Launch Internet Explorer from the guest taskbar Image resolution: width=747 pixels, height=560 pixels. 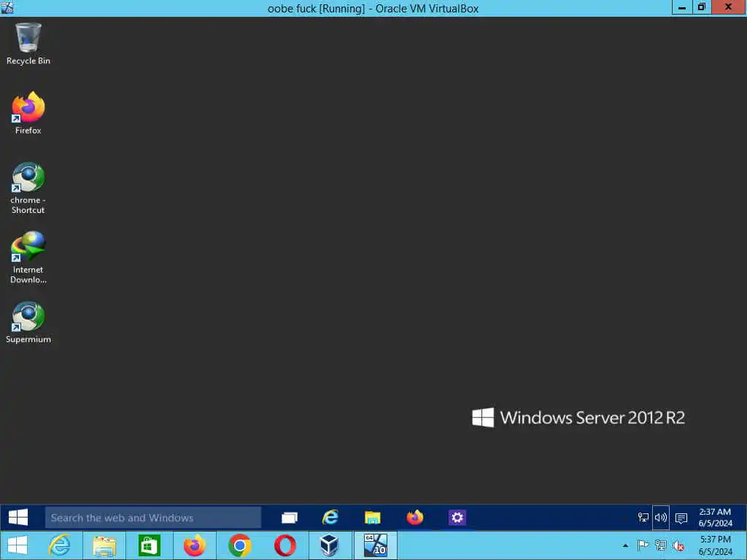coord(330,518)
